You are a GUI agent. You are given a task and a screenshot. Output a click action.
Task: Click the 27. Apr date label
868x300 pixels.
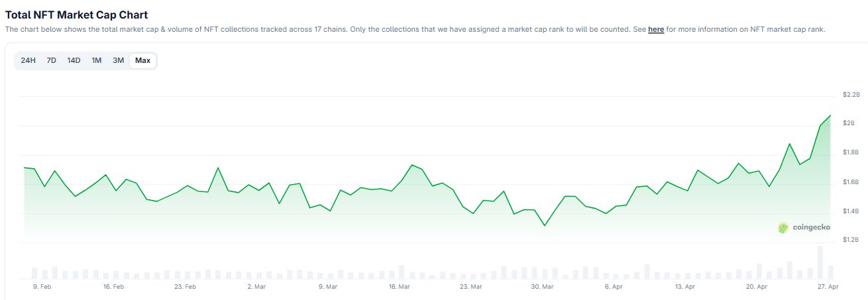(828, 287)
